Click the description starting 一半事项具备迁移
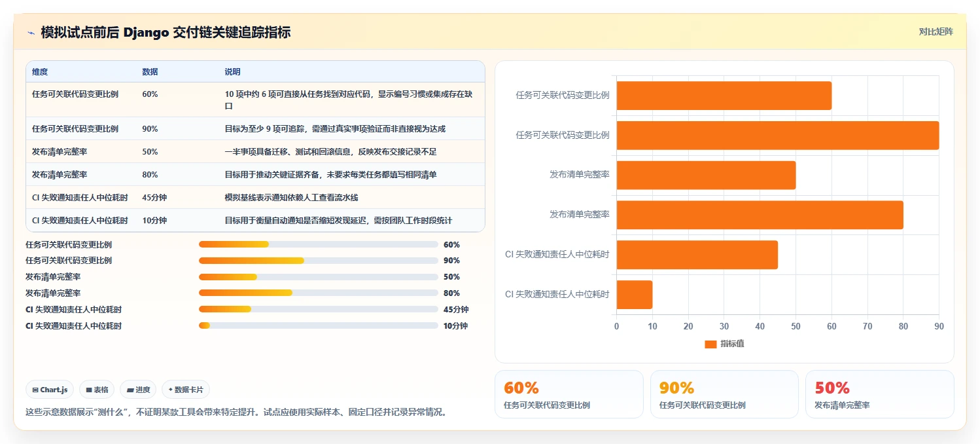This screenshot has width=980, height=444. 330,151
